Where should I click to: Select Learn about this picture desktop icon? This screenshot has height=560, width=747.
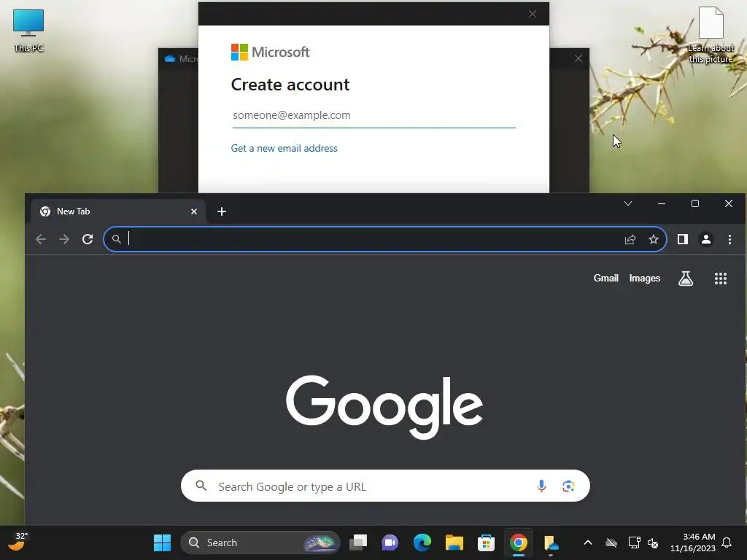[x=711, y=35]
